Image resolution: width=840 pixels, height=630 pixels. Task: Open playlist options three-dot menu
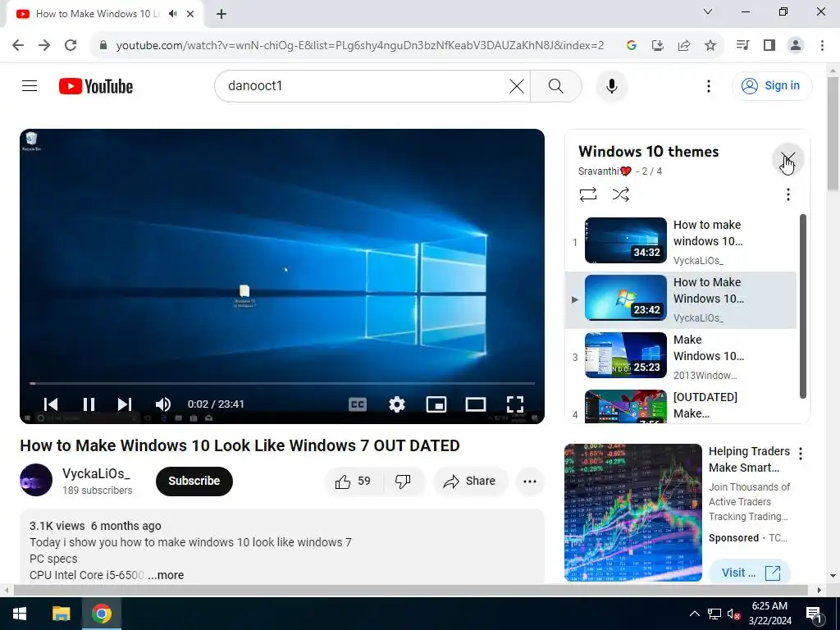(787, 194)
